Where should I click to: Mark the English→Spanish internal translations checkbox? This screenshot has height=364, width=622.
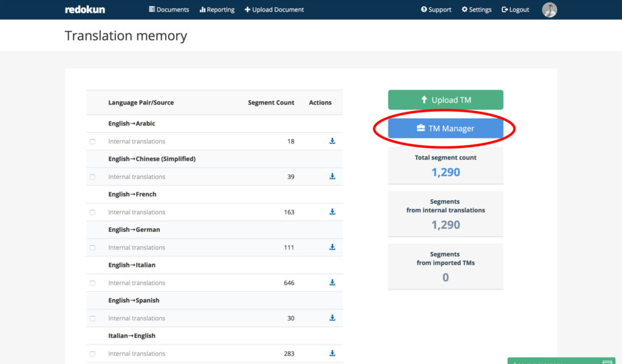point(92,318)
